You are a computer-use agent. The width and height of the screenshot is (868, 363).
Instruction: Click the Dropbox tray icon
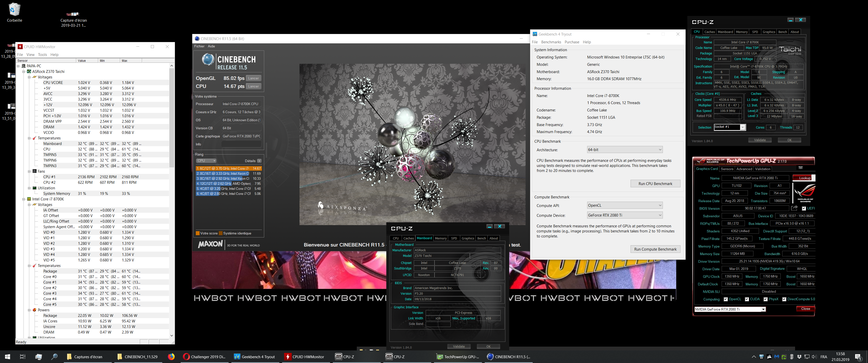click(799, 357)
